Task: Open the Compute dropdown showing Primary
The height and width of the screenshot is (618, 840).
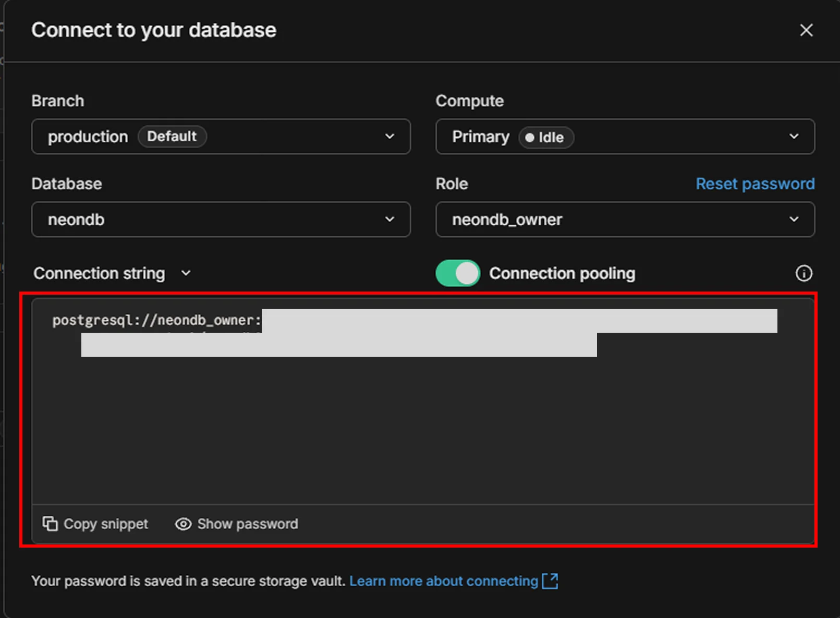Action: point(625,137)
